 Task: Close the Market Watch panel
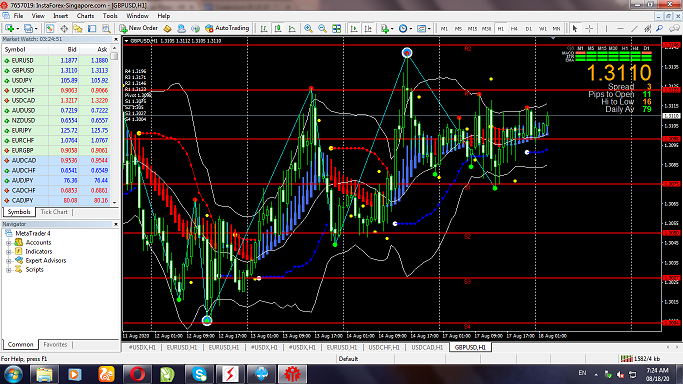coord(116,39)
